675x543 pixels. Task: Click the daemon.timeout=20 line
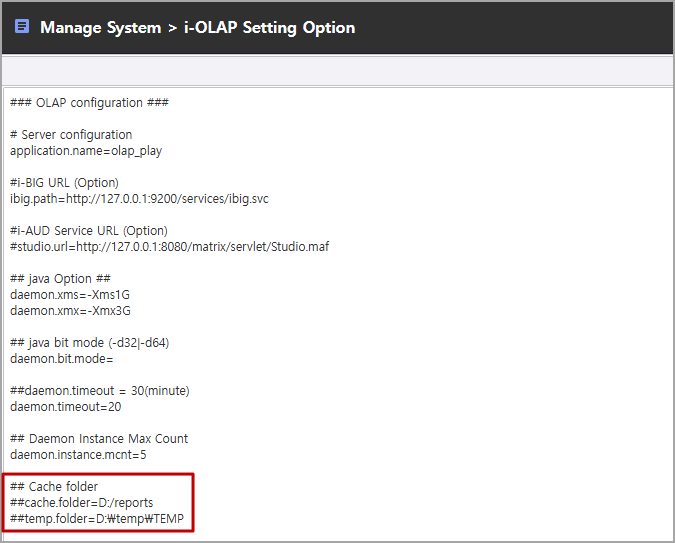coord(65,406)
